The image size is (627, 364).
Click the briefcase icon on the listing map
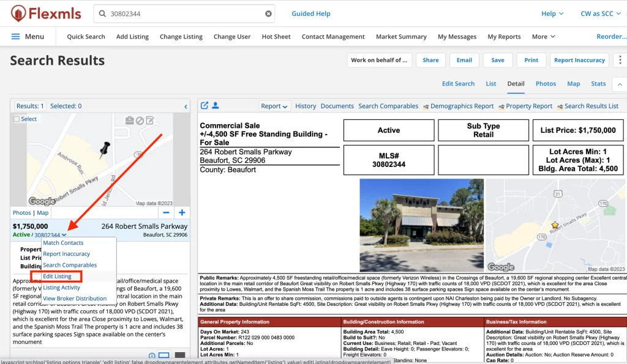coord(130,121)
